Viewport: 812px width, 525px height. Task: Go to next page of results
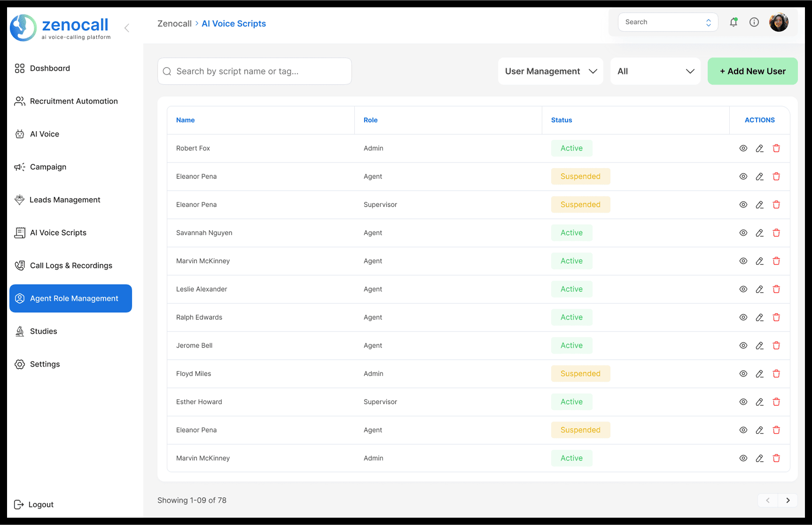point(788,501)
